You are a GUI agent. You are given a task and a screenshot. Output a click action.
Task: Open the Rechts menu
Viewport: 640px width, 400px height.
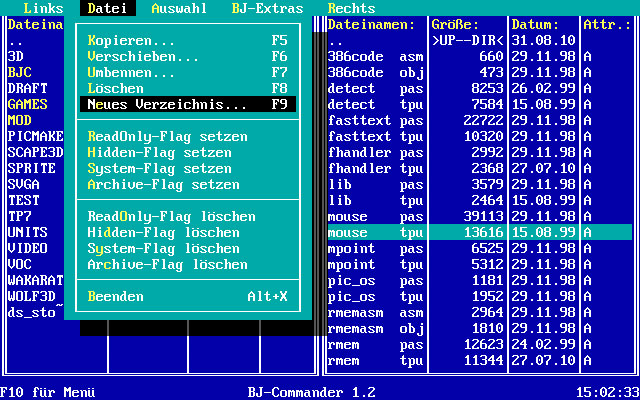point(351,8)
